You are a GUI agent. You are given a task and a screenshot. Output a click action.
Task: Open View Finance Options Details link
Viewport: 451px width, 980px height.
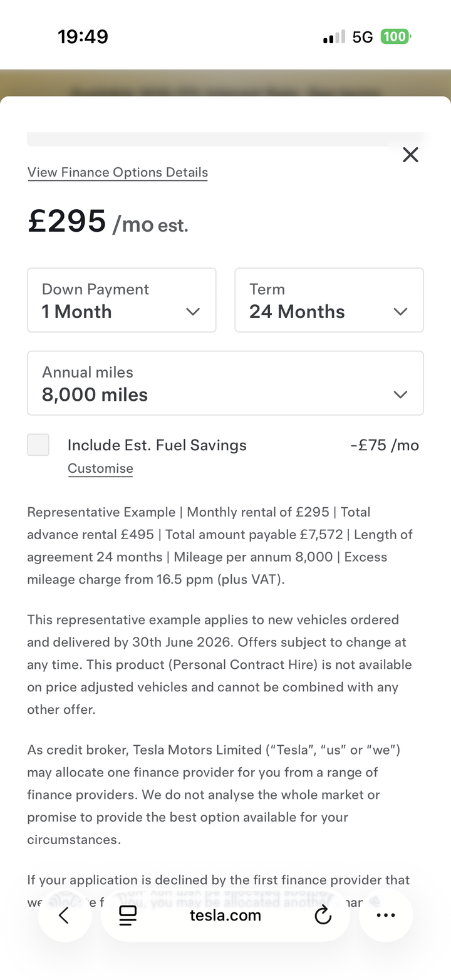118,172
